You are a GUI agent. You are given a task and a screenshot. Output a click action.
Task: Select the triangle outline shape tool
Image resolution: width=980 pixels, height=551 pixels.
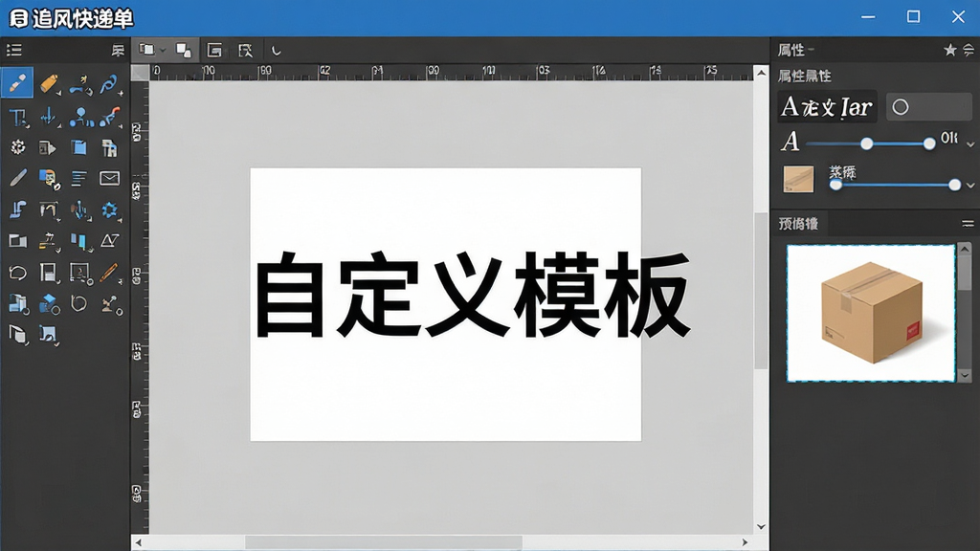pos(109,240)
